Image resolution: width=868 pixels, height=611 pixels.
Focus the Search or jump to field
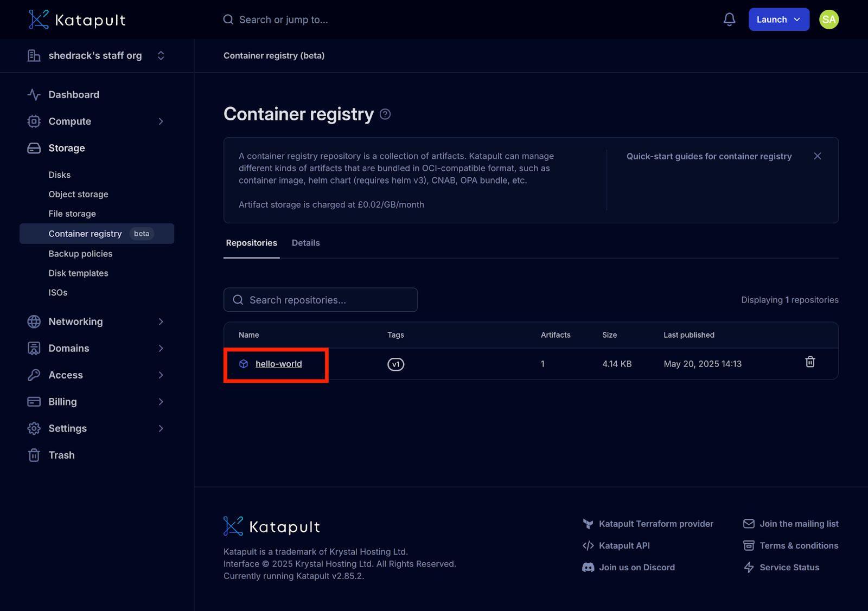click(x=284, y=20)
